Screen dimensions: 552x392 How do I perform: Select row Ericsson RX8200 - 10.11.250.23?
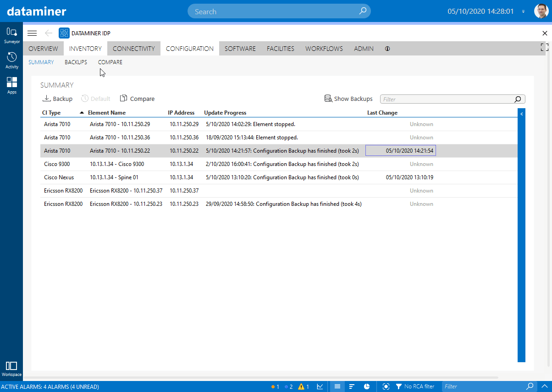click(279, 204)
